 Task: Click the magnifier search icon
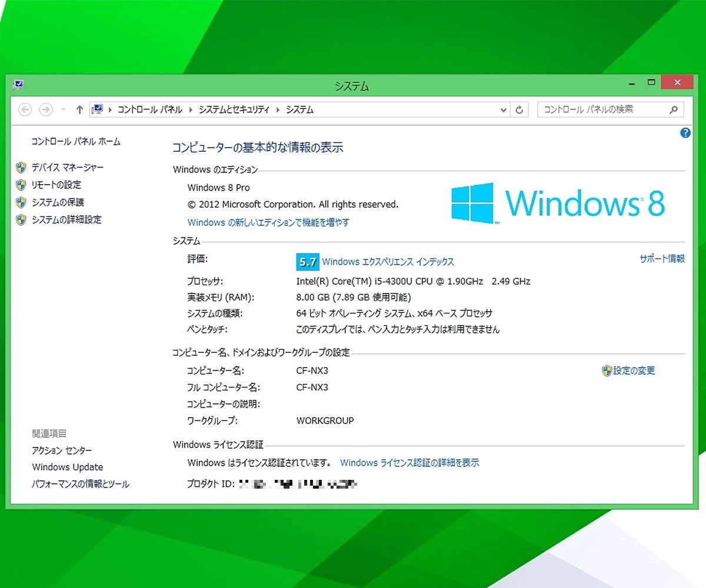[x=674, y=109]
